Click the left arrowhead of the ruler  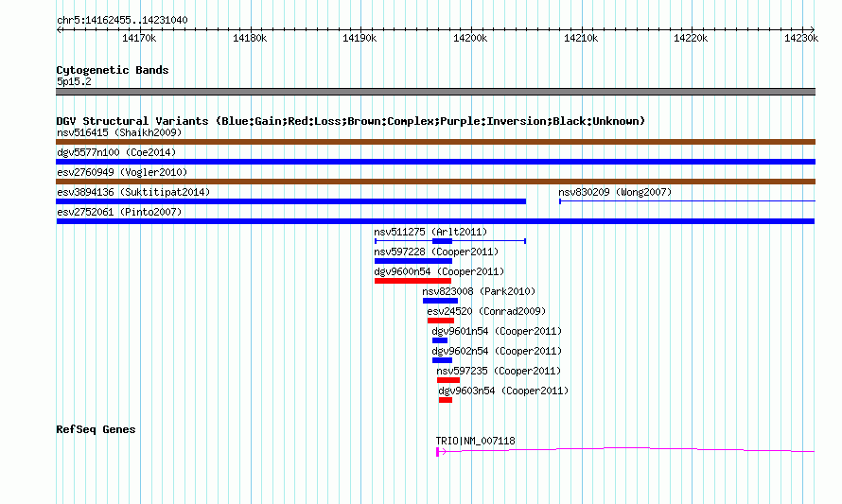(x=59, y=29)
